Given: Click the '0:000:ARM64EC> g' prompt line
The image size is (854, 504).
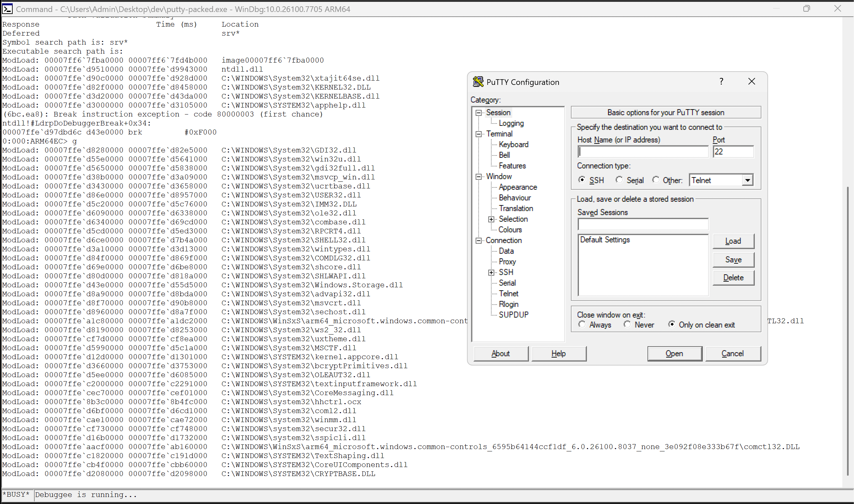Looking at the screenshot, I should (39, 141).
